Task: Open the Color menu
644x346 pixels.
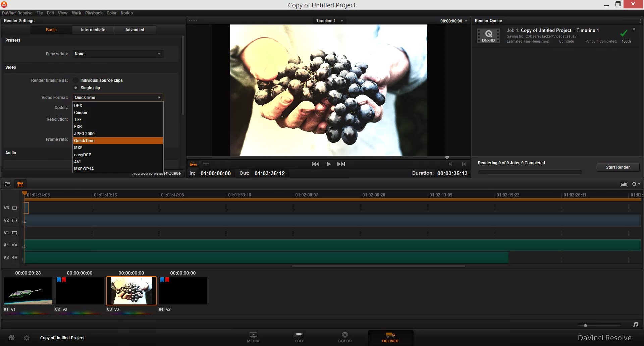Action: [112, 13]
